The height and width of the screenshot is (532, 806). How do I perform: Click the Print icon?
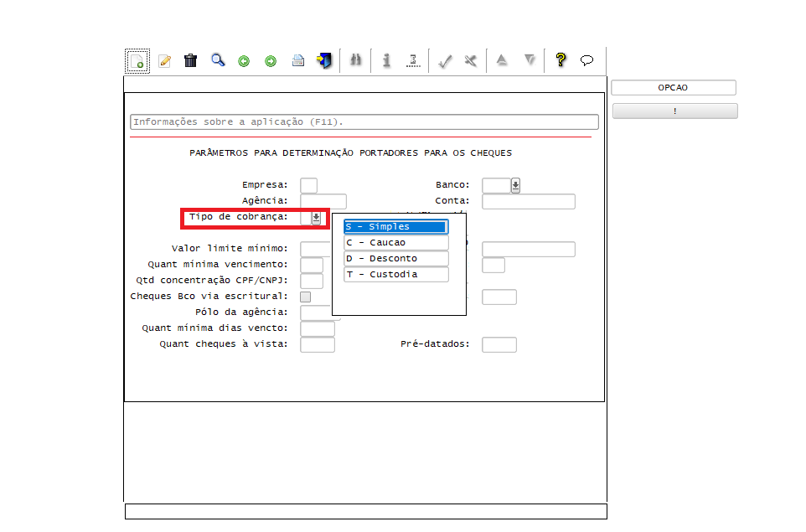[298, 60]
